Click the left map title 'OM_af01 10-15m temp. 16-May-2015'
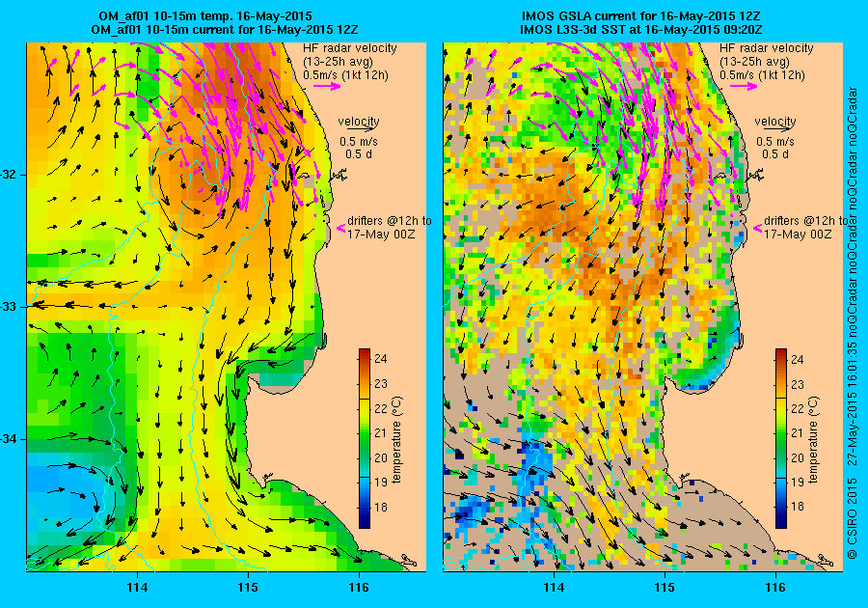Viewport: 868px width, 608px height. [205, 16]
